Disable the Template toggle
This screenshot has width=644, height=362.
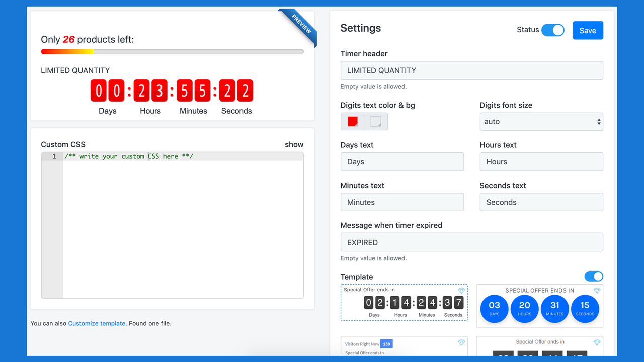click(x=594, y=276)
